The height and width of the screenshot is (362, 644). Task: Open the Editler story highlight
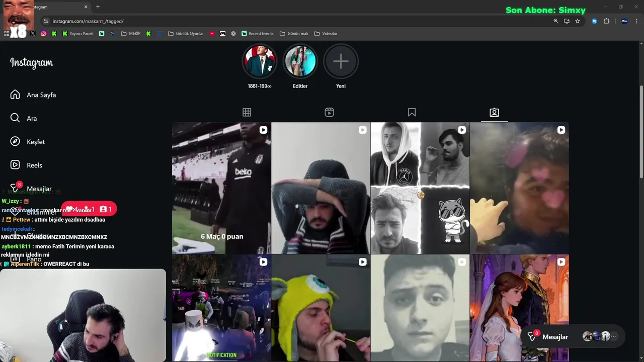coord(300,61)
